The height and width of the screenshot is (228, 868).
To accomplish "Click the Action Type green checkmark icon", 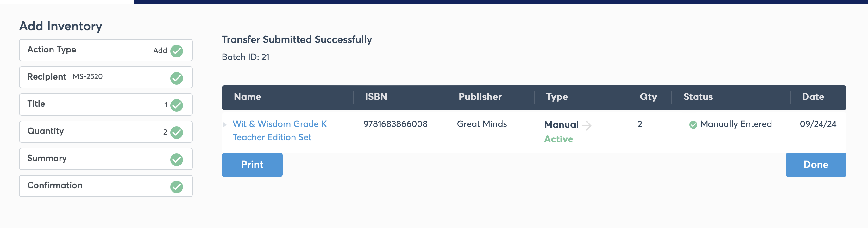I will 177,51.
